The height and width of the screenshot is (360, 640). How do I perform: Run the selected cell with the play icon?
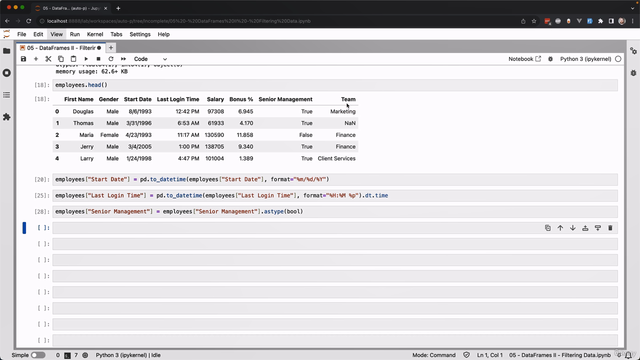86,59
